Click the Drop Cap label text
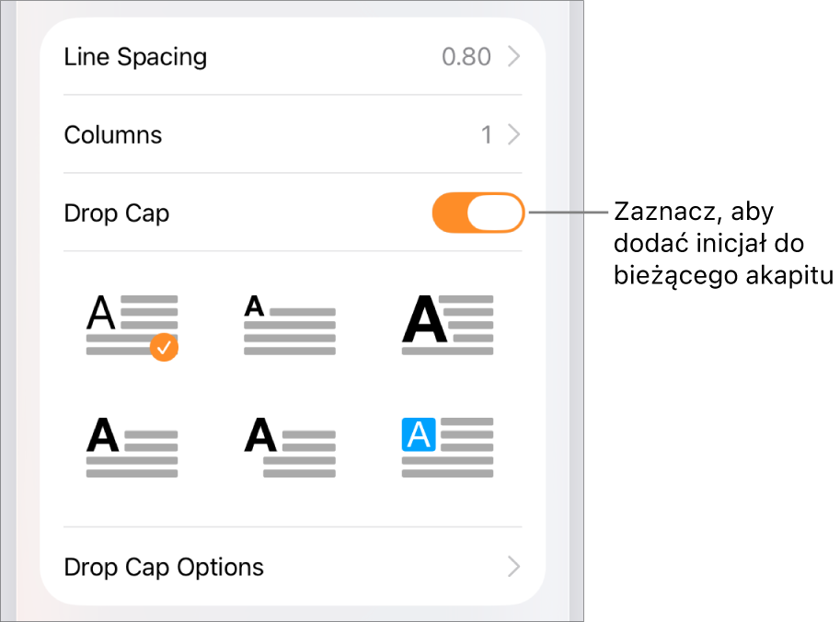The image size is (840, 622). click(x=117, y=213)
